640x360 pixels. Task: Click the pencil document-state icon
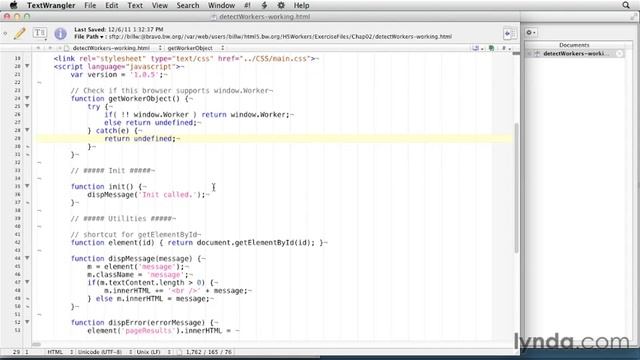(x=20, y=33)
